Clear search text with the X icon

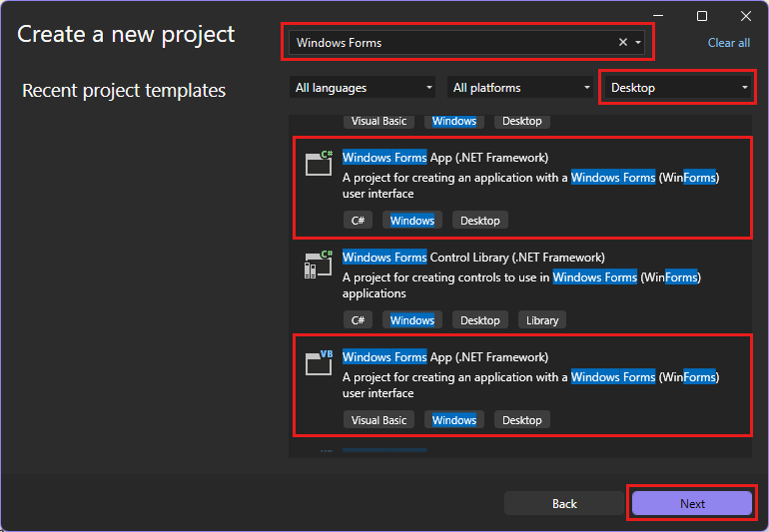pyautogui.click(x=623, y=43)
